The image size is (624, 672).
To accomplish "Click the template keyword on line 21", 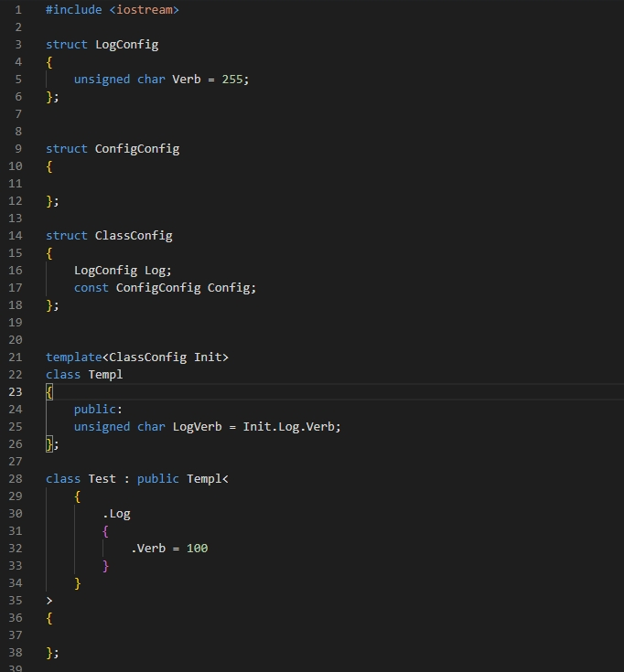I will click(x=74, y=357).
